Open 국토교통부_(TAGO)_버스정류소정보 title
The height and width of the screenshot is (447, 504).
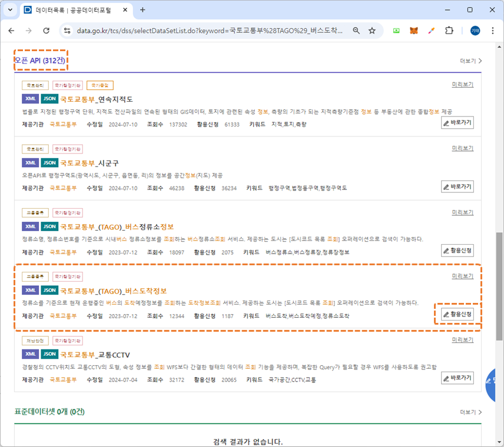click(x=117, y=227)
